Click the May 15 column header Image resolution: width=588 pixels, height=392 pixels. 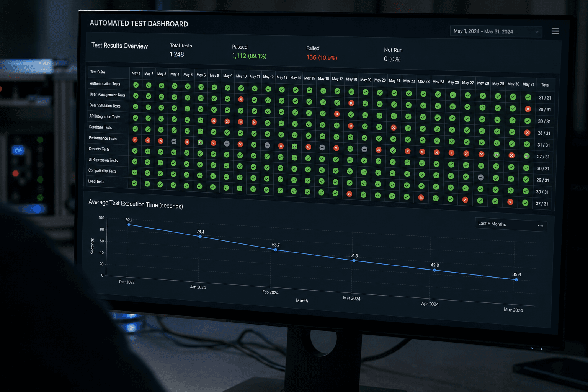click(x=310, y=78)
